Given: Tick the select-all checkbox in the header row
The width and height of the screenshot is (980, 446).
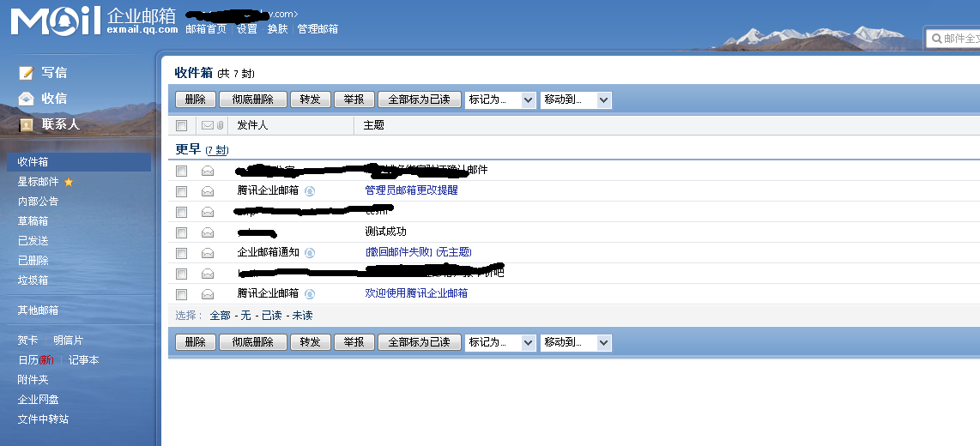Looking at the screenshot, I should 181,125.
